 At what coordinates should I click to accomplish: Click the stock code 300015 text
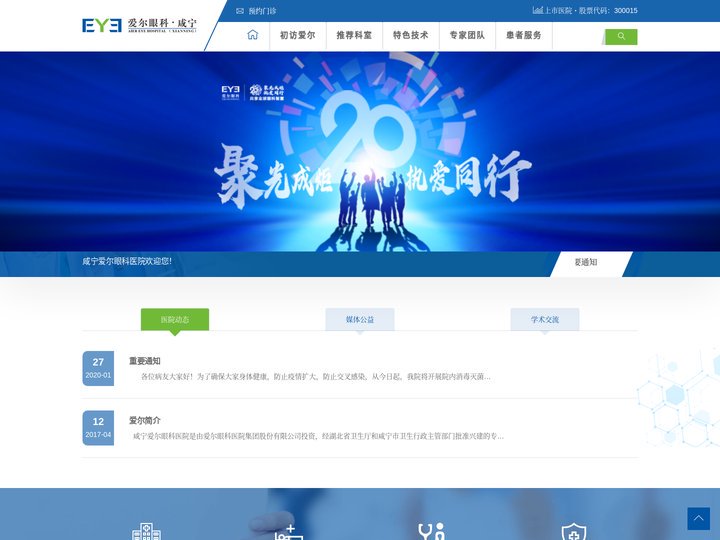(625, 11)
